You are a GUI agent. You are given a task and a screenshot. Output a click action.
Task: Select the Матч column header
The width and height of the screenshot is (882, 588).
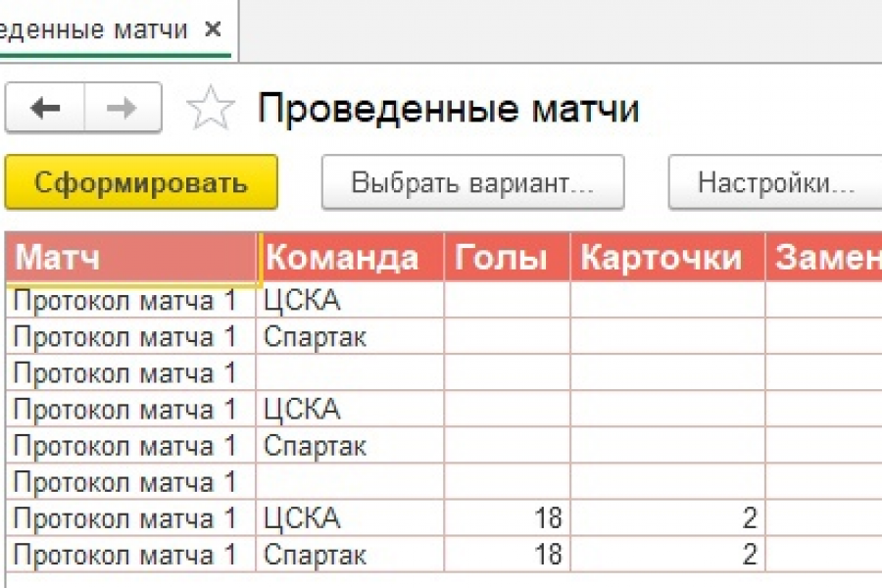tap(132, 259)
